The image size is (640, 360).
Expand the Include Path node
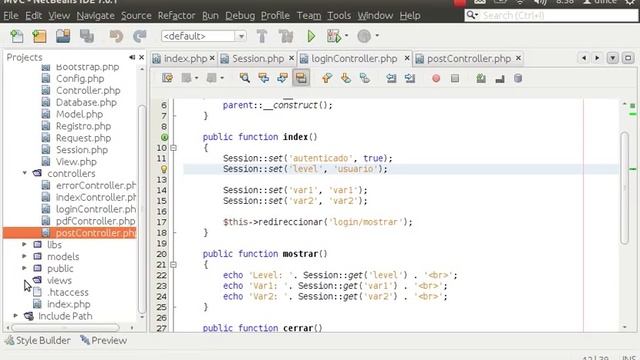pos(16,316)
